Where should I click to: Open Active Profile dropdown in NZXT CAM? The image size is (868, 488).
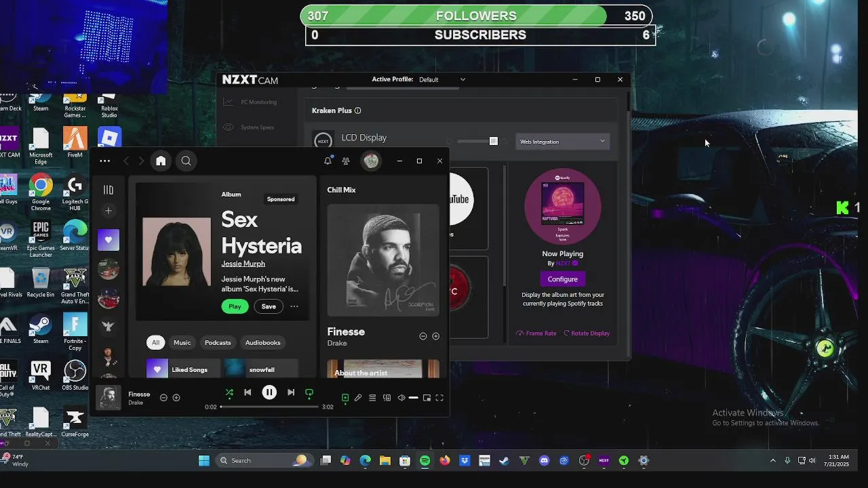(x=442, y=79)
